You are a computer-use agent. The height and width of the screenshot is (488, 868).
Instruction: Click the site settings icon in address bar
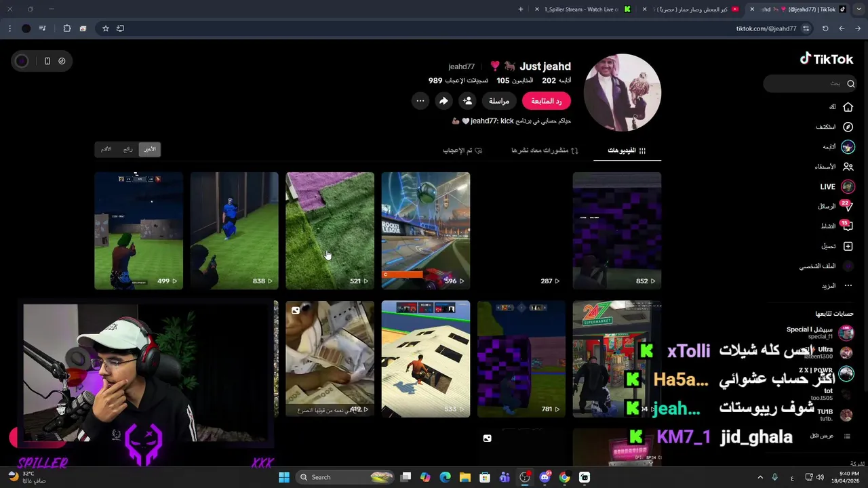point(806,28)
